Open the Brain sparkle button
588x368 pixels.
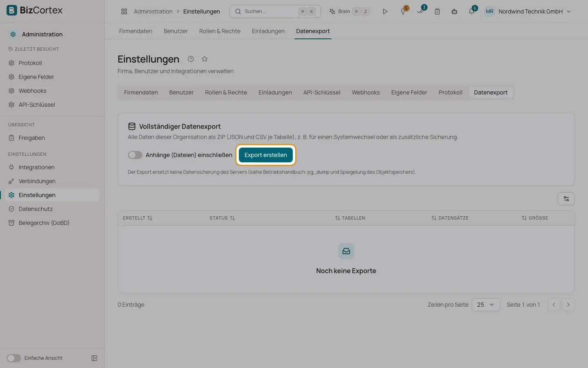pyautogui.click(x=349, y=11)
